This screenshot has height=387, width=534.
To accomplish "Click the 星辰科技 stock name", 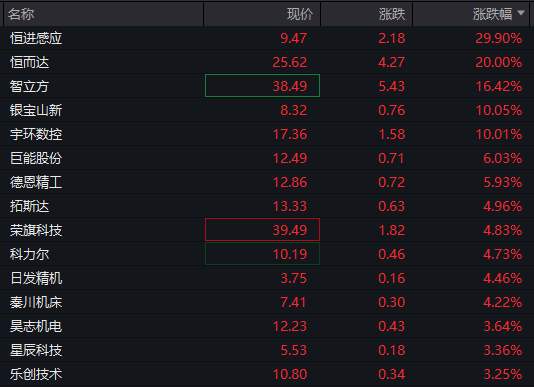I will 36,350.
